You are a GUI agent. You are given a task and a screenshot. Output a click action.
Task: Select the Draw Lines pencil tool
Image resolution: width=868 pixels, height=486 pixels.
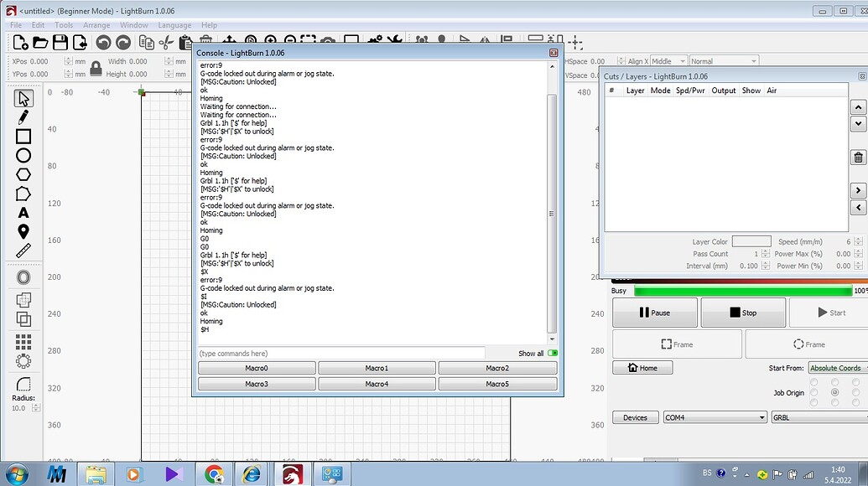[x=23, y=117]
